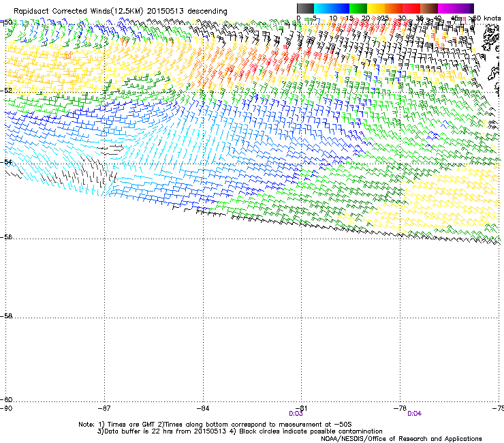Click the purple 'D:04' time marker
The height and width of the screenshot is (443, 504).
pos(414,414)
